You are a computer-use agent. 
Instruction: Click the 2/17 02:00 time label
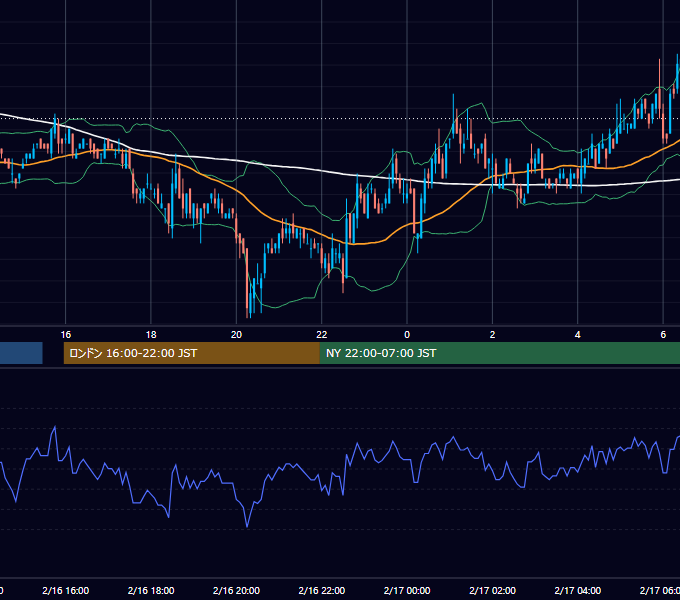pyautogui.click(x=492, y=590)
